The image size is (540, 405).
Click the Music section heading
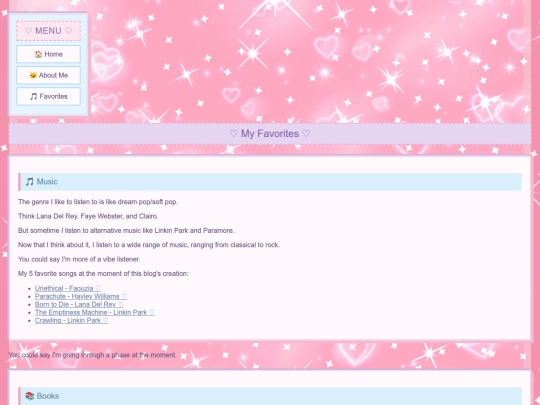(270, 182)
